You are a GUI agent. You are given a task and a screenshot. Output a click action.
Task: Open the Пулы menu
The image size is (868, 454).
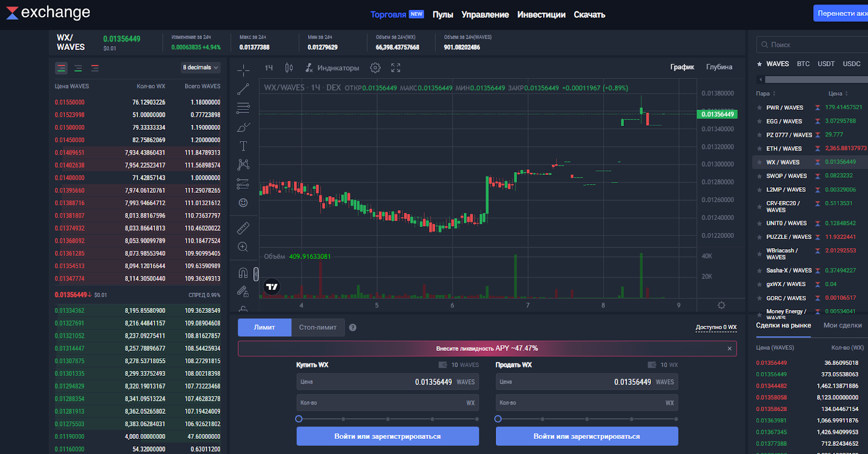[443, 15]
